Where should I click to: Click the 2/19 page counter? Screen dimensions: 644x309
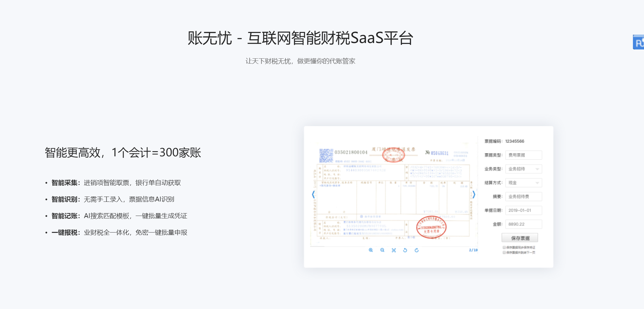coord(473,250)
